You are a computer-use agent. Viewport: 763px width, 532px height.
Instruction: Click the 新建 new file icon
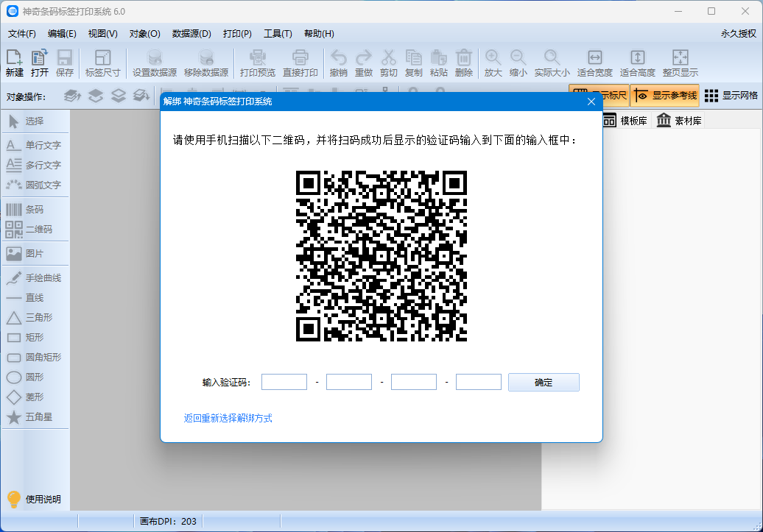(x=14, y=63)
